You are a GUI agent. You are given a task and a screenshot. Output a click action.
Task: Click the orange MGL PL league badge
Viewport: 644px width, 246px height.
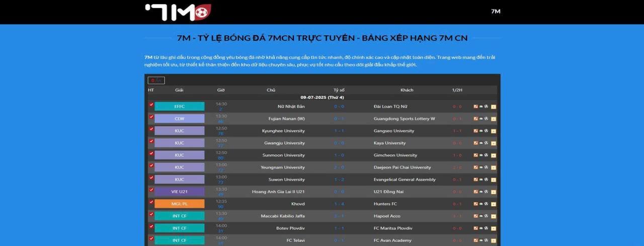point(179,204)
